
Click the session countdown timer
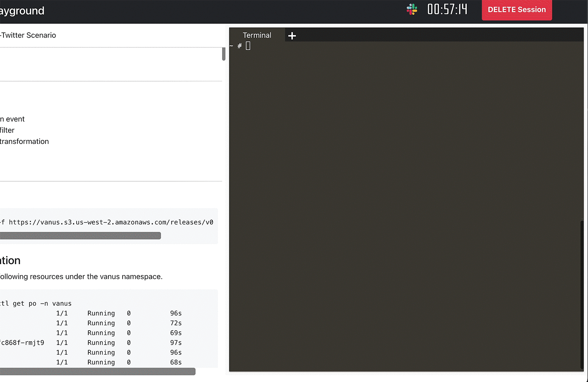(x=447, y=9)
